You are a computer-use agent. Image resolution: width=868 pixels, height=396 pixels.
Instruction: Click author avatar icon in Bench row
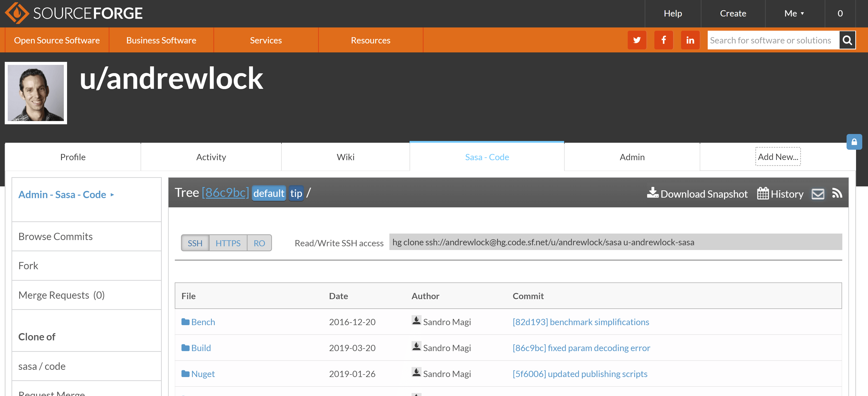click(416, 320)
